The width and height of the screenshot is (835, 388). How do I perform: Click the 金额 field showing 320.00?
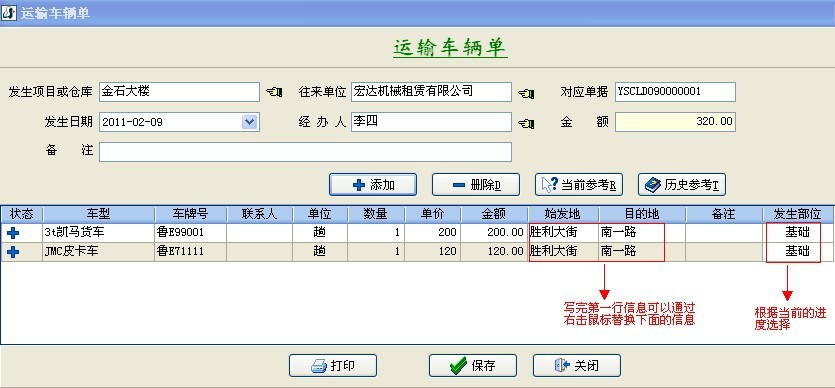(x=675, y=122)
